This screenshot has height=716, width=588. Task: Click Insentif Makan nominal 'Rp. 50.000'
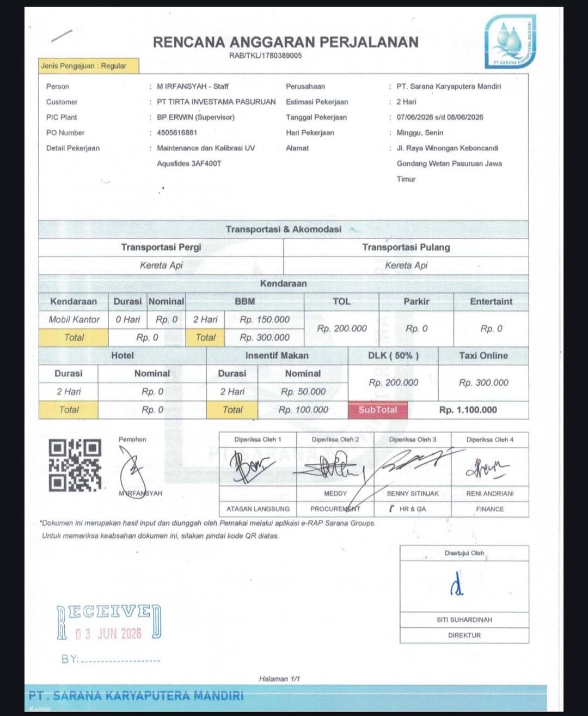pos(303,392)
